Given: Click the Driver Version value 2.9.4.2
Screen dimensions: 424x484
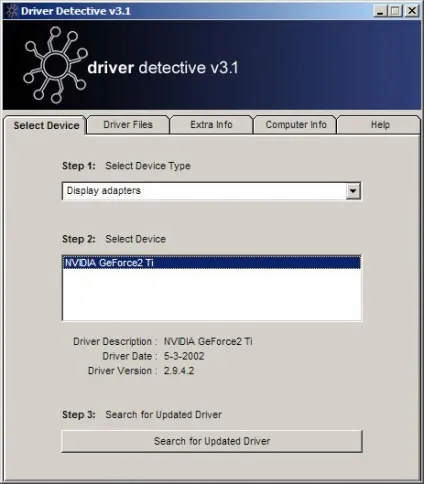Looking at the screenshot, I should [179, 371].
